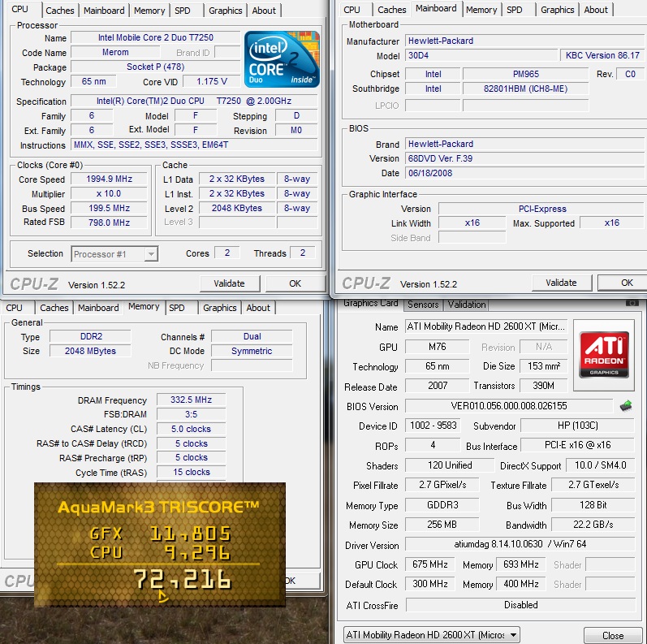Image resolution: width=647 pixels, height=644 pixels.
Task: Click the GPU-Z screenshot camera icon
Action: point(632,304)
